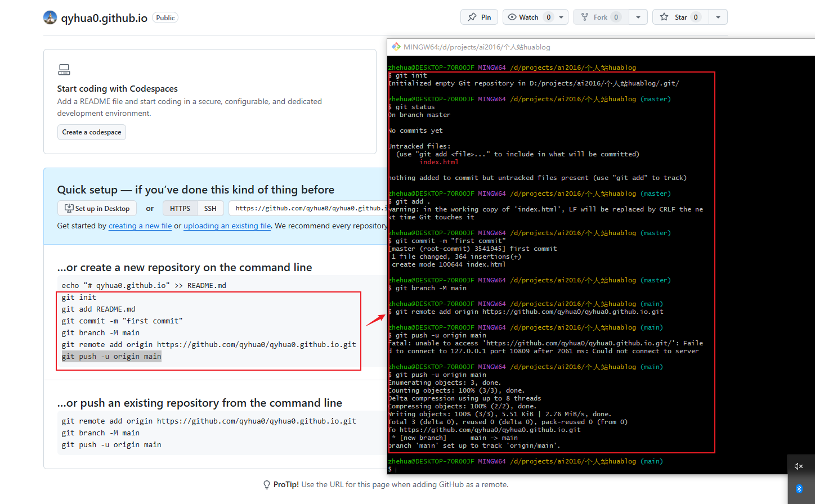Click the Git Bash icon in terminal title
The width and height of the screenshot is (815, 504).
coord(396,47)
